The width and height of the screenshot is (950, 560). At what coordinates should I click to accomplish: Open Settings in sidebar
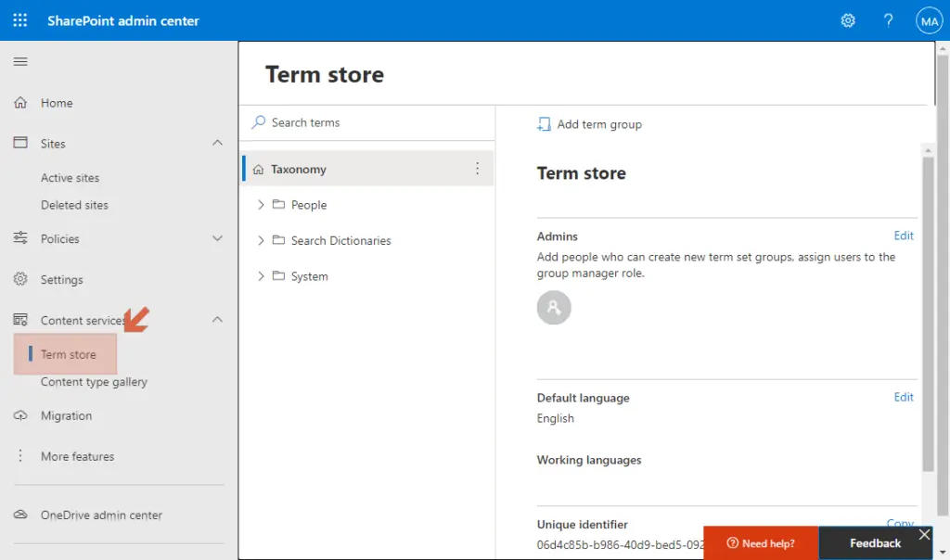[x=62, y=280]
